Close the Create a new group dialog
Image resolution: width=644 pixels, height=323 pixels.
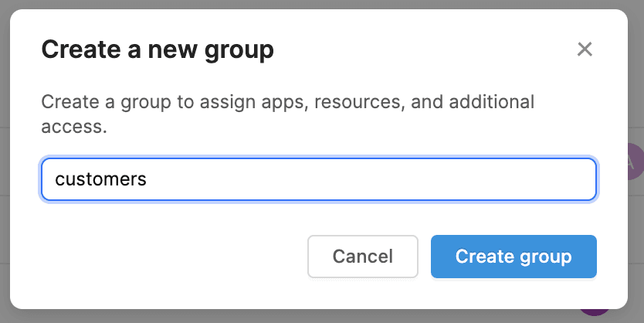pyautogui.click(x=585, y=50)
